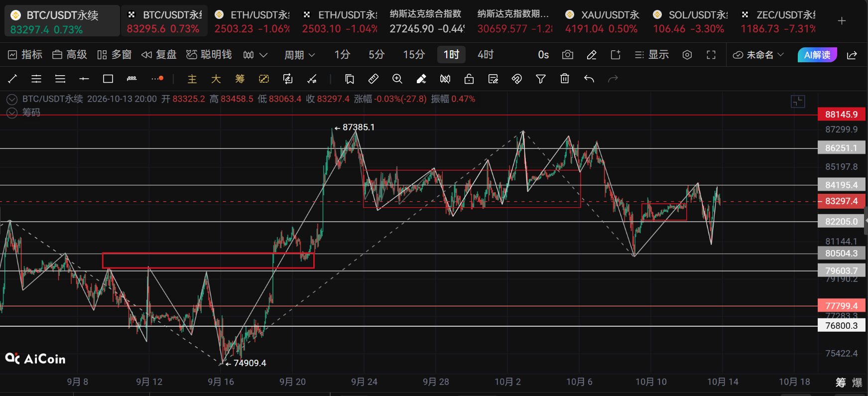Image resolution: width=868 pixels, height=396 pixels.
Task: Switch to the XAU/USDT永续 tab
Action: pyautogui.click(x=602, y=21)
